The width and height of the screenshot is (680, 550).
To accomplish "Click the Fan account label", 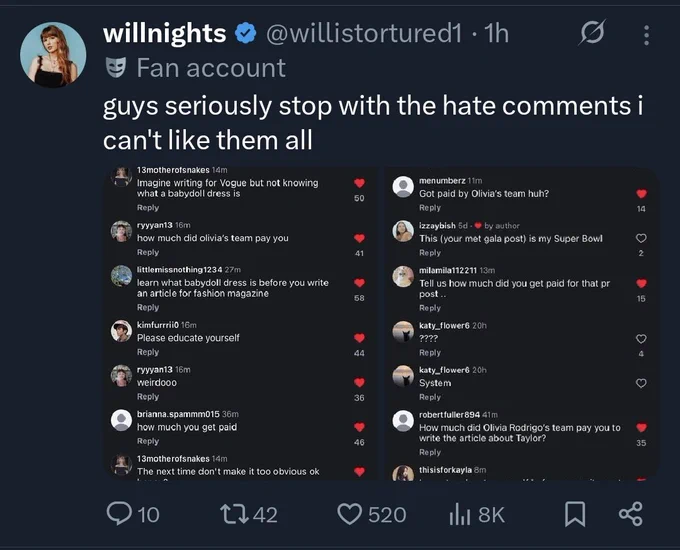I will pyautogui.click(x=211, y=68).
